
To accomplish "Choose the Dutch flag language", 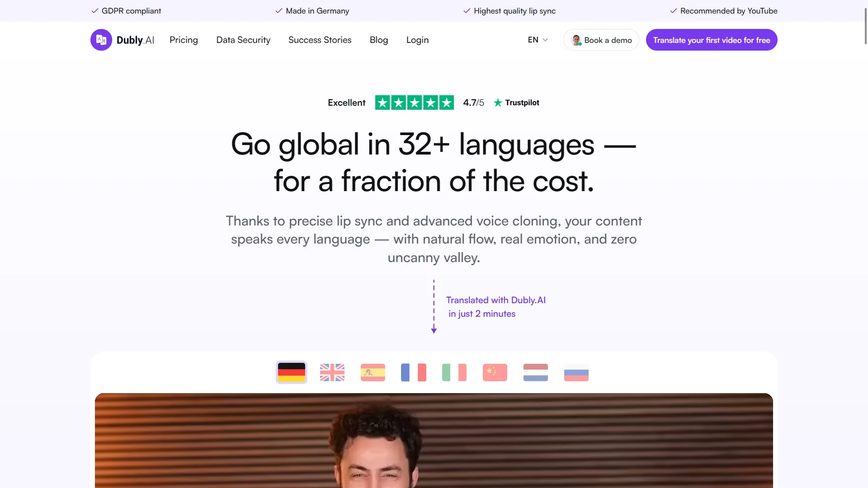I will point(536,372).
